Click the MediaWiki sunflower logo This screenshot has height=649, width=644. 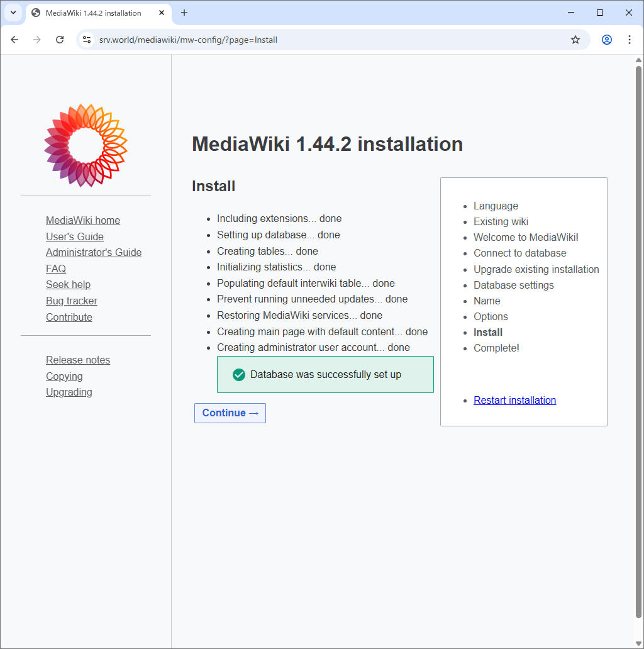86,145
